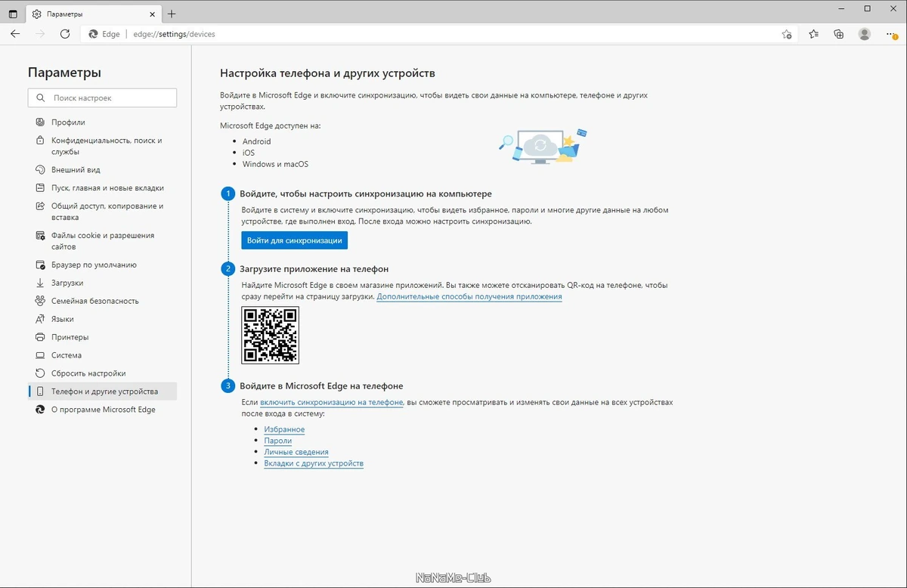Open Внешний вид settings section
The image size is (907, 588).
[102, 170]
